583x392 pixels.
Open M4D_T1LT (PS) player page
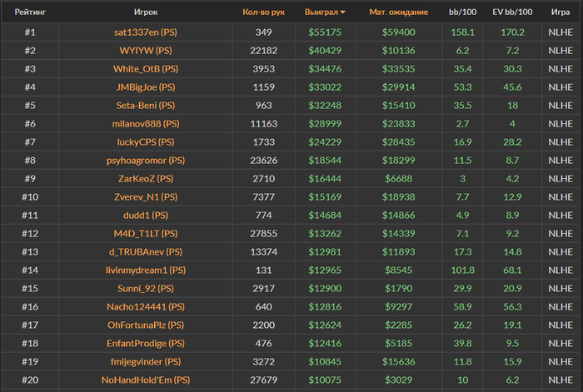[146, 234]
